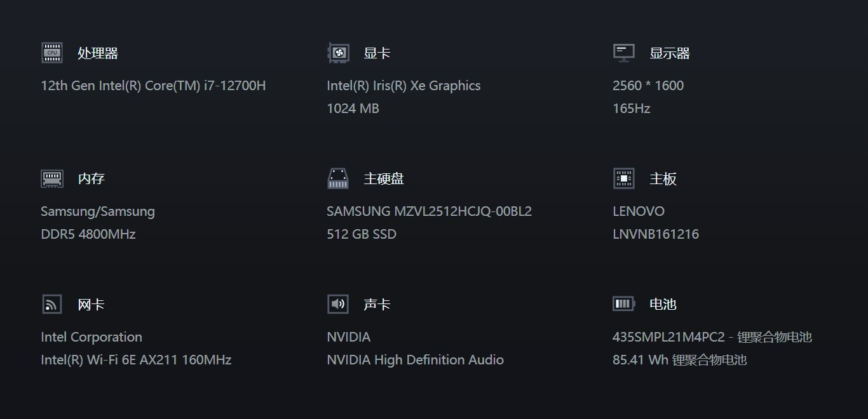
Task: Click the sound card speaker icon
Action: click(338, 304)
